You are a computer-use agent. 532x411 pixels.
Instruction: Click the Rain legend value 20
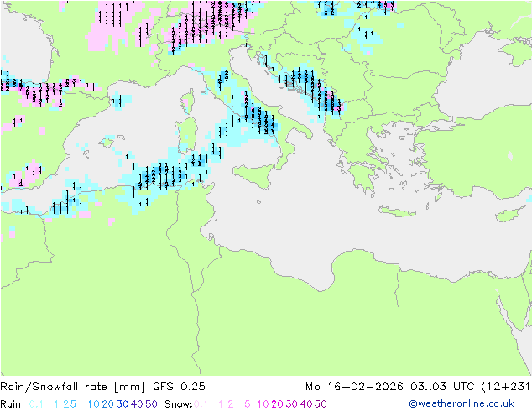click(x=107, y=404)
